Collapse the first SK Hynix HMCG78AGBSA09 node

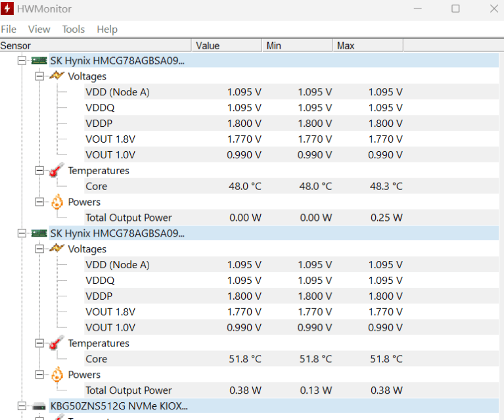pyautogui.click(x=22, y=60)
